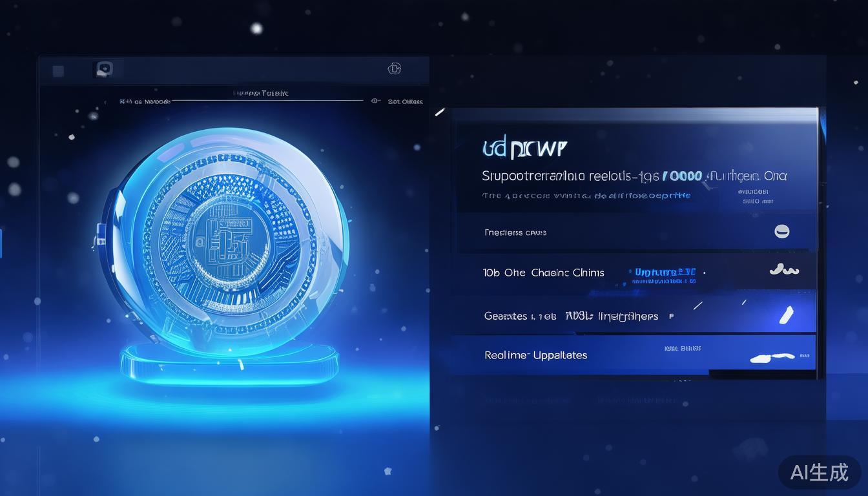Viewport: 868px width, 496px height.
Task: Click the label at left end of slider line
Action: pyautogui.click(x=145, y=101)
